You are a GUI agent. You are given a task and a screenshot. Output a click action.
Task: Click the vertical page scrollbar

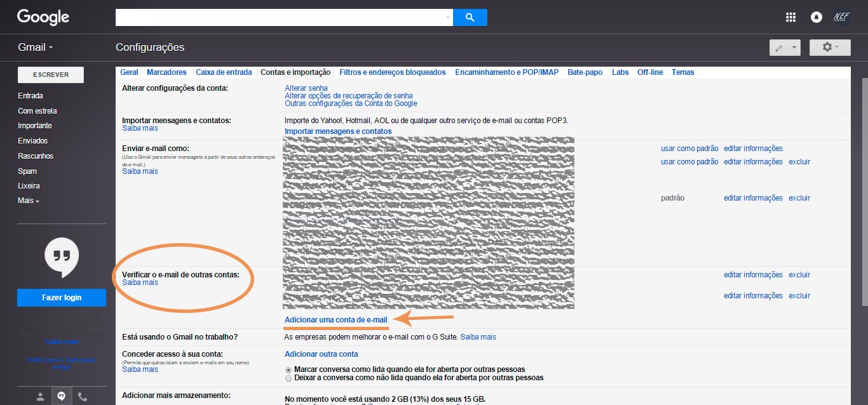(864, 190)
